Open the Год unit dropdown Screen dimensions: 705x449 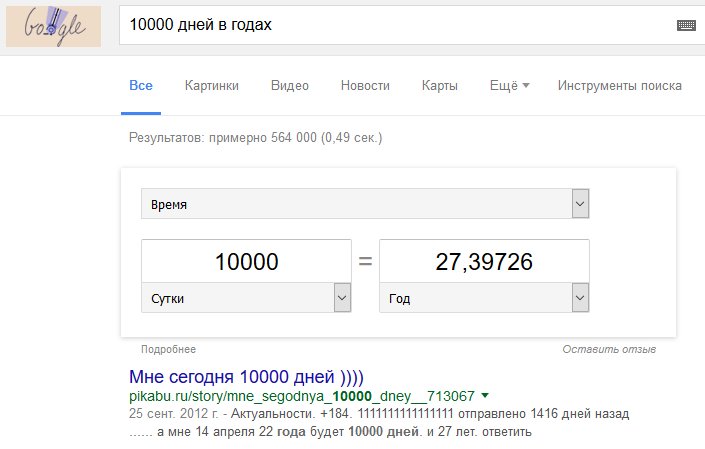pos(484,298)
